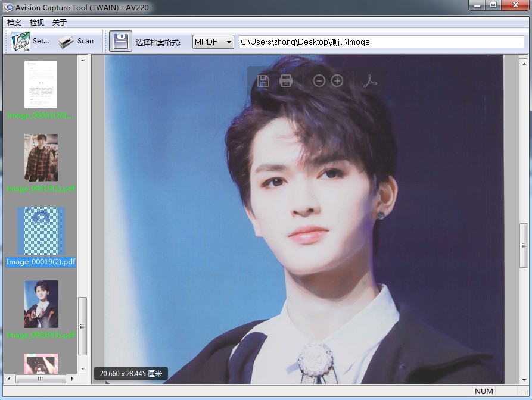This screenshot has height=400, width=532.
Task: Minimize the Avision Capture Tool window
Action: pos(477,5)
